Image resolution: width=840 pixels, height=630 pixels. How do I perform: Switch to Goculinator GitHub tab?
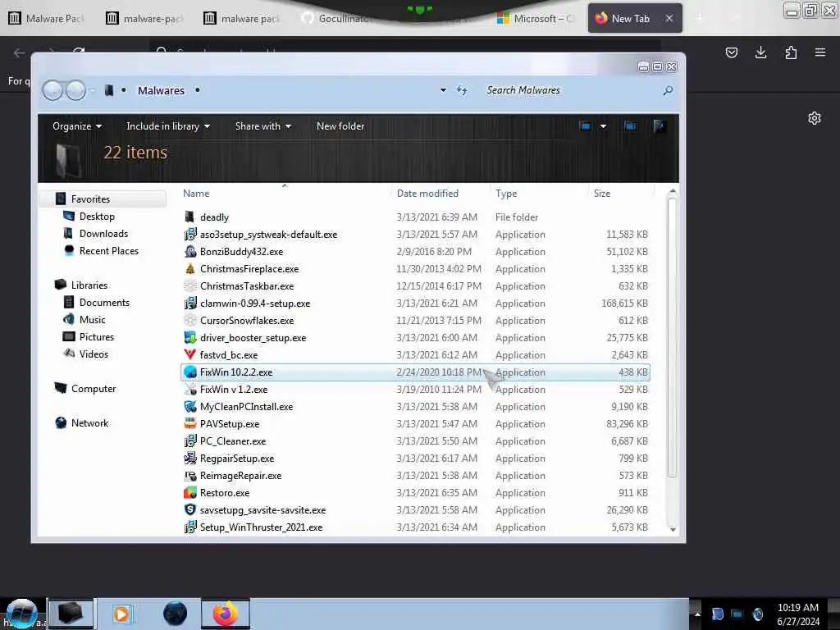pyautogui.click(x=337, y=18)
